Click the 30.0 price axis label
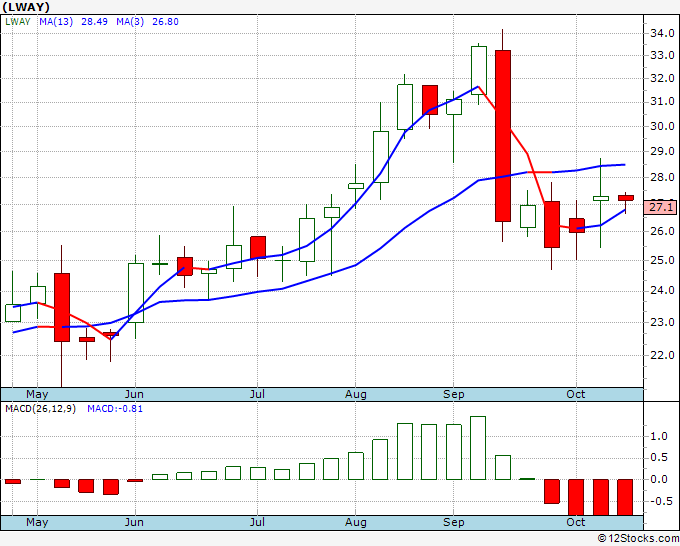 [662, 126]
